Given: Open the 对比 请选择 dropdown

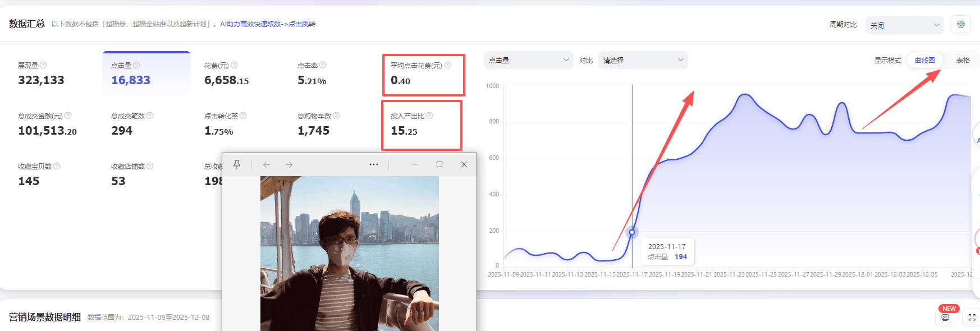Looking at the screenshot, I should click(x=643, y=60).
